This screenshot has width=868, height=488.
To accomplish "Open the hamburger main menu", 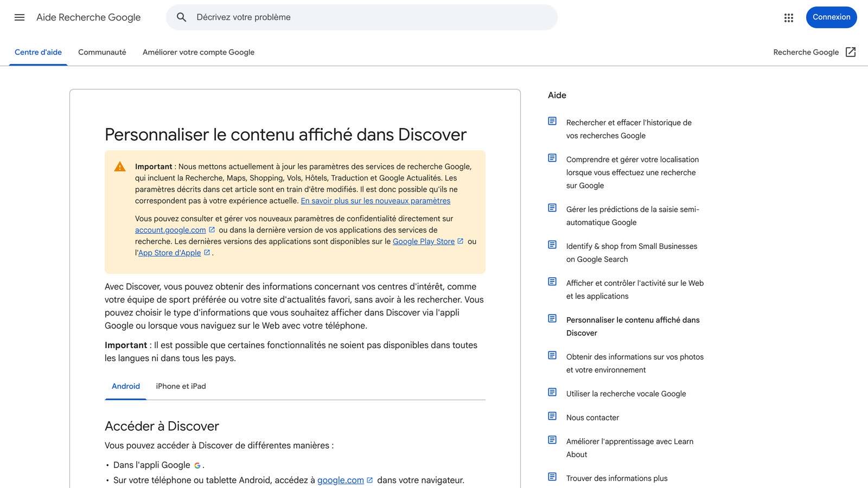I will click(x=20, y=17).
